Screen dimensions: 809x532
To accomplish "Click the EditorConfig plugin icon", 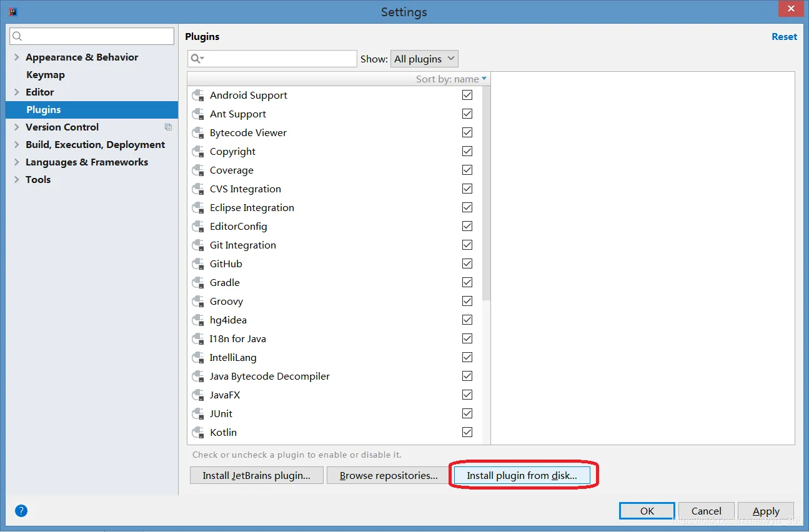I will 199,227.
